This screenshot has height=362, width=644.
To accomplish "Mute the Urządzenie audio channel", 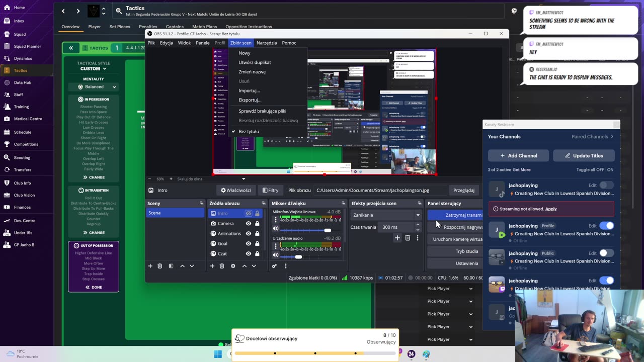I will [x=276, y=256].
